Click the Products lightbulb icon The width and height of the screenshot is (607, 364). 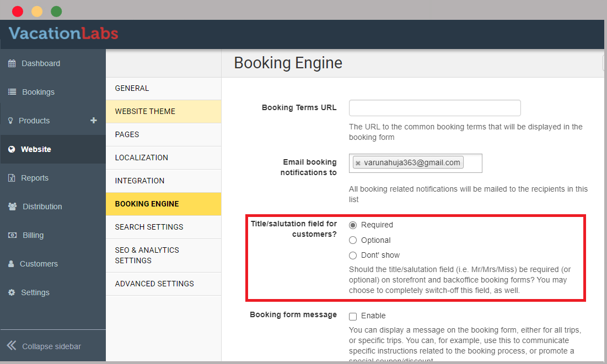click(x=10, y=121)
